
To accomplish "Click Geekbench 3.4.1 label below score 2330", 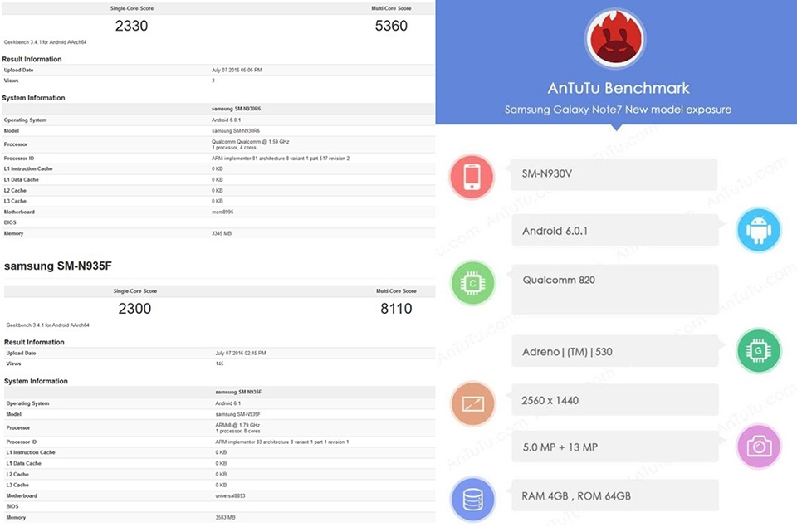I will point(45,42).
